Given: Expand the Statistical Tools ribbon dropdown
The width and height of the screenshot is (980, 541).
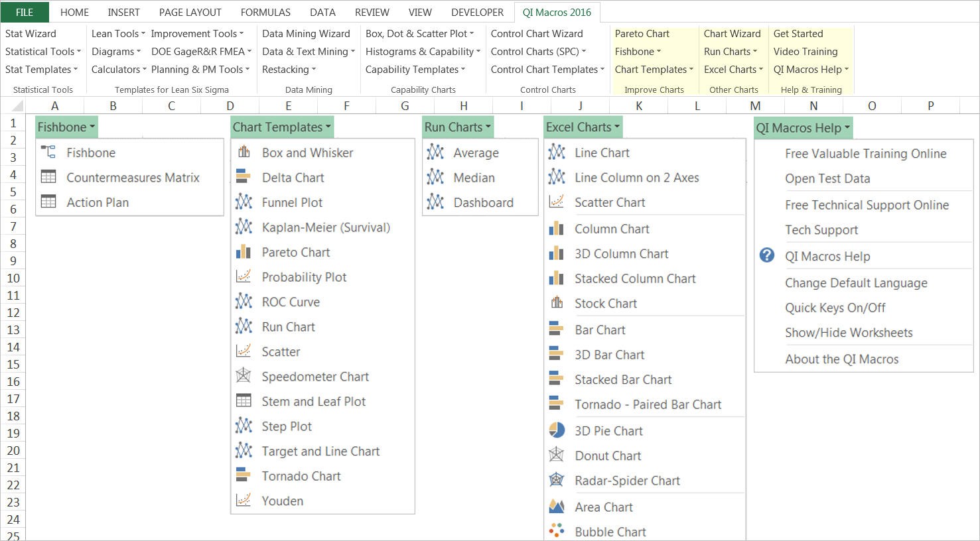Looking at the screenshot, I should coord(43,52).
